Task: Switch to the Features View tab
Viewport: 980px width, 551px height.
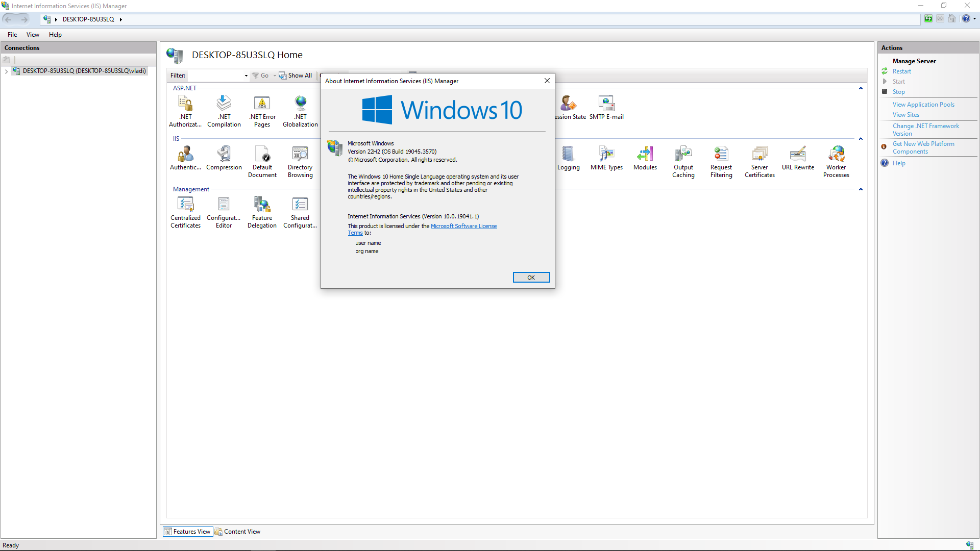Action: [x=187, y=532]
